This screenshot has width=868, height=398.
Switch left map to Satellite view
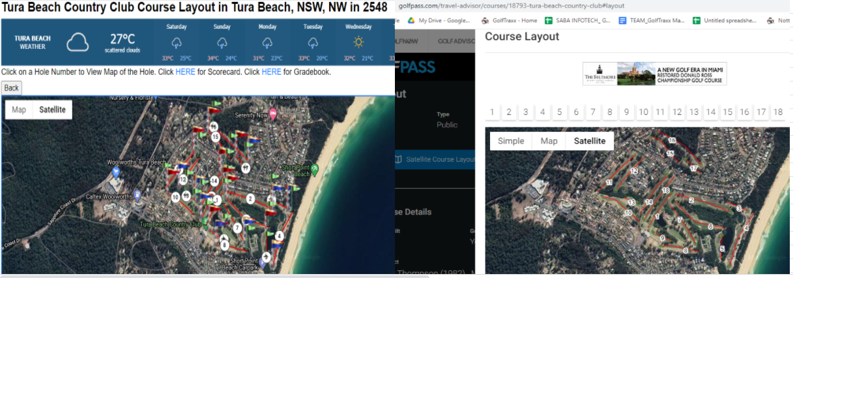[x=52, y=110]
